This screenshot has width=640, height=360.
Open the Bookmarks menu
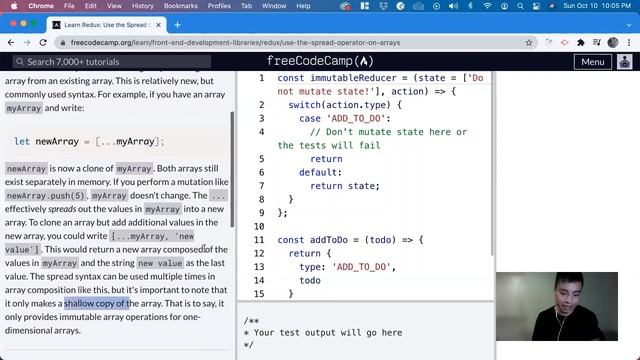(x=180, y=6)
